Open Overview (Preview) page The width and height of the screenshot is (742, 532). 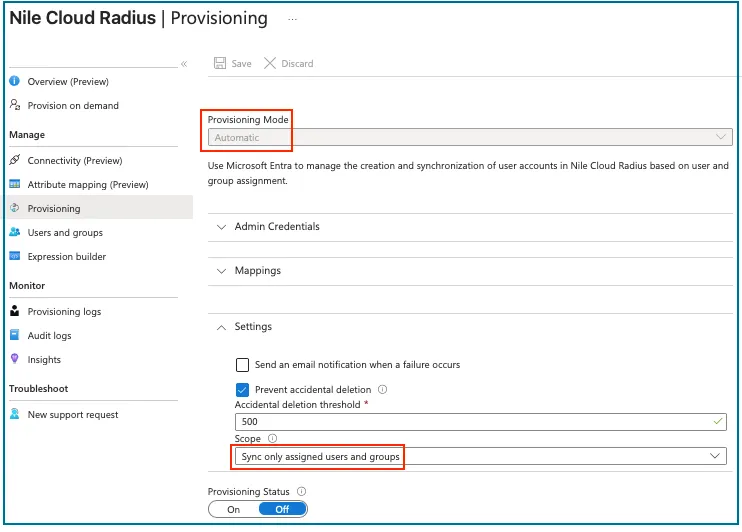pos(68,81)
